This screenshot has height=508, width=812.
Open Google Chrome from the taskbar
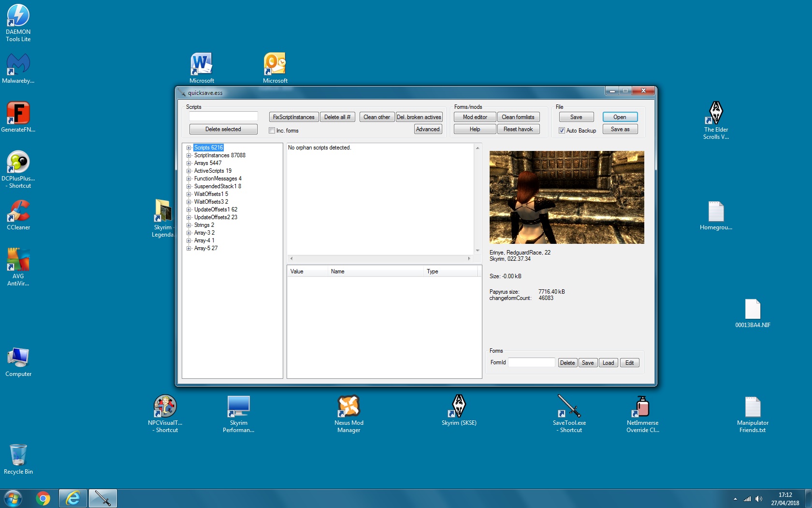(43, 498)
